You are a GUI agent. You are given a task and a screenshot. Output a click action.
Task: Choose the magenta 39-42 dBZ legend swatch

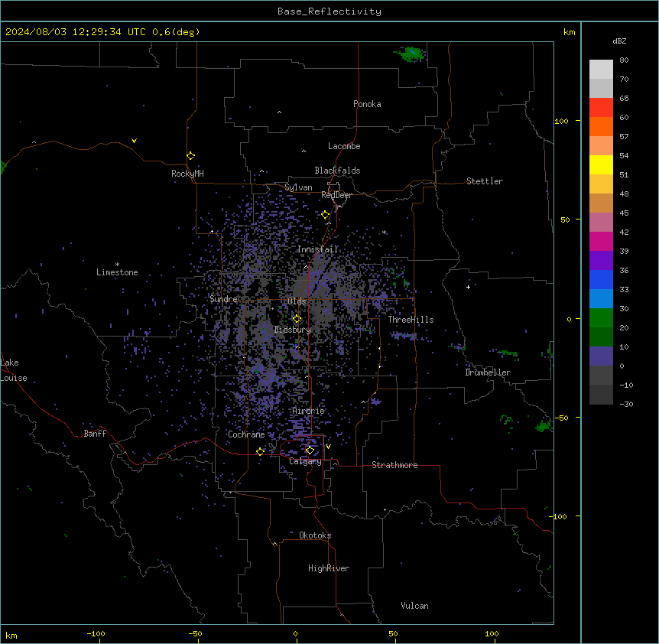601,241
